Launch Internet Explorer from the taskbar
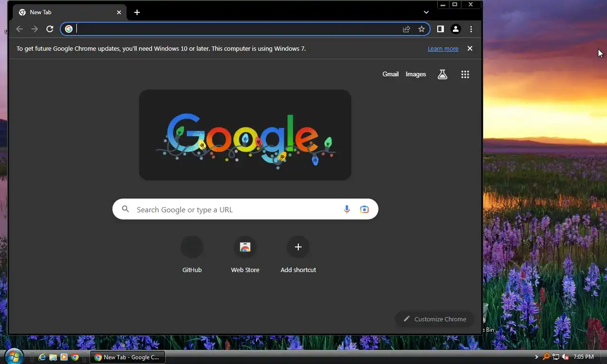 click(42, 357)
